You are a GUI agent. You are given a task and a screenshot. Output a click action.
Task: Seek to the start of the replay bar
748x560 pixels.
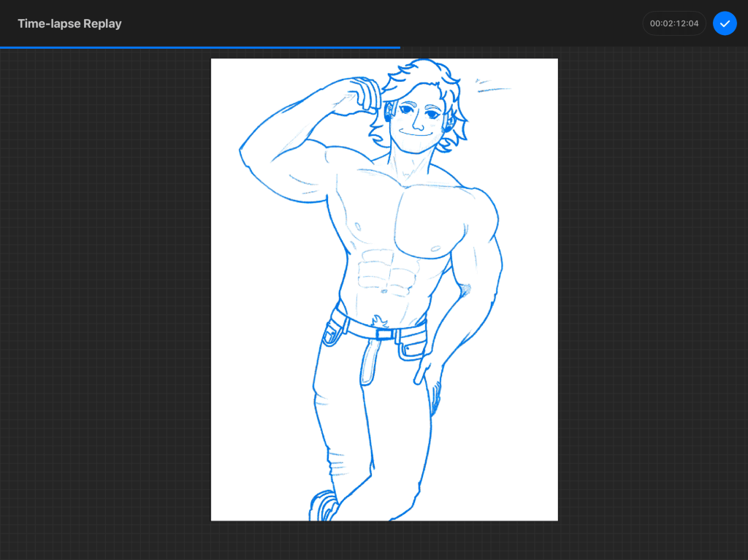(x=2, y=47)
